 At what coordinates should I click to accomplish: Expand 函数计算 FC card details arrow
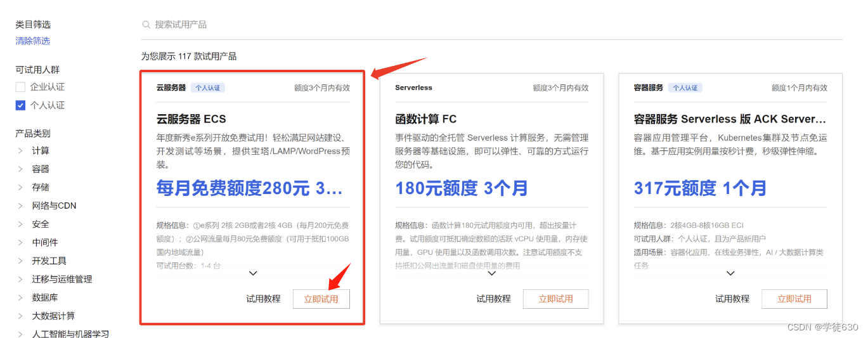coord(492,273)
